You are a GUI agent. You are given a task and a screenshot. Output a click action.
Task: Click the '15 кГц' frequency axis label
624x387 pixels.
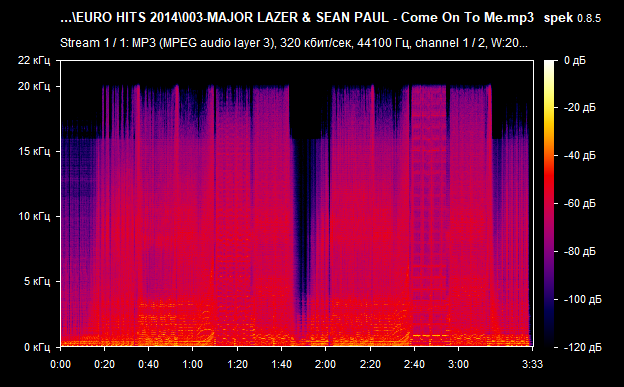34,151
